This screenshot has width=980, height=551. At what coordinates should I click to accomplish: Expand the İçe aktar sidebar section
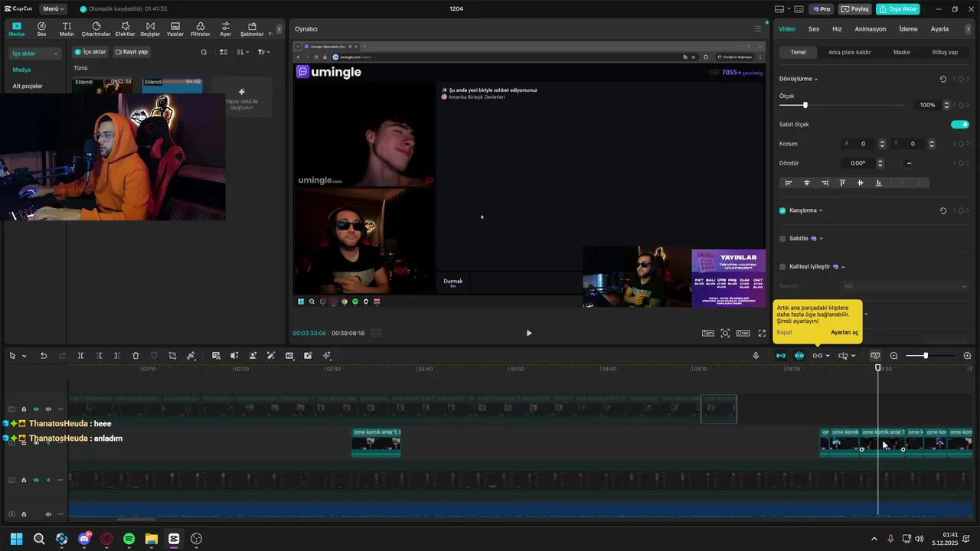pos(34,54)
